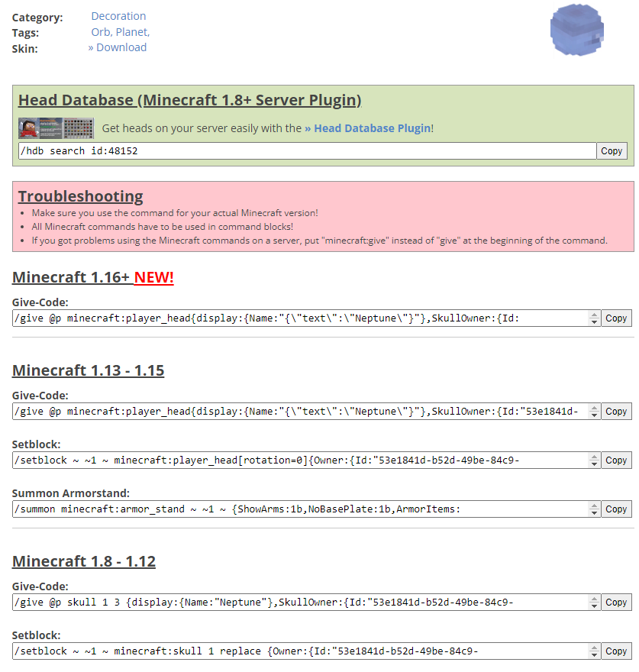Click the 'Skin:' label
The height and width of the screenshot is (672, 639).
pyautogui.click(x=25, y=49)
